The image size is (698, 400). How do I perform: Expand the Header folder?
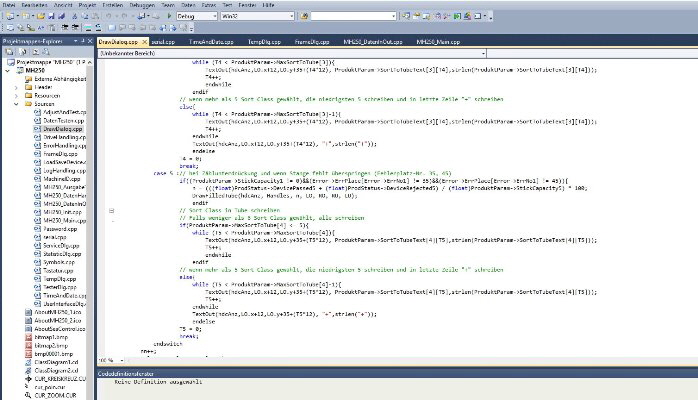click(16, 87)
